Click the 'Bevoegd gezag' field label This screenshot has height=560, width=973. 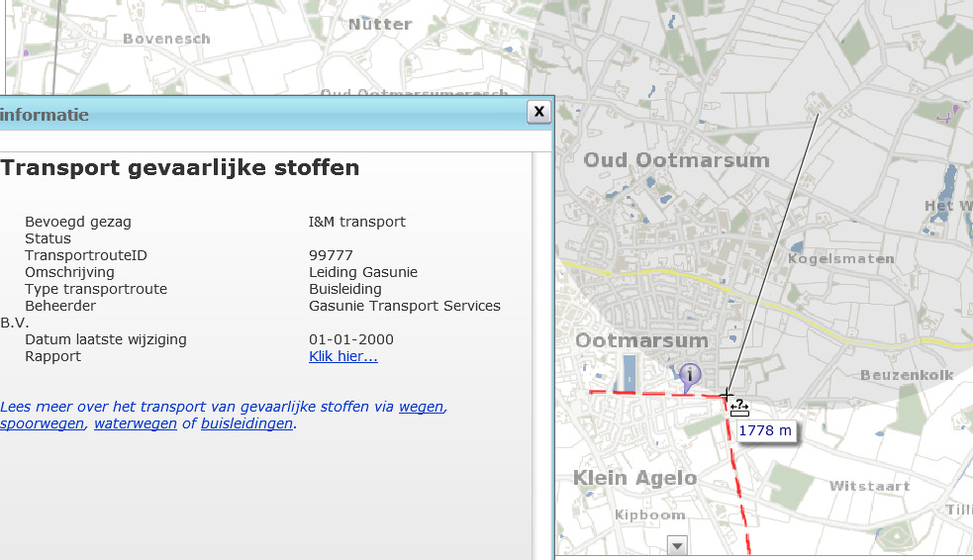pos(78,222)
